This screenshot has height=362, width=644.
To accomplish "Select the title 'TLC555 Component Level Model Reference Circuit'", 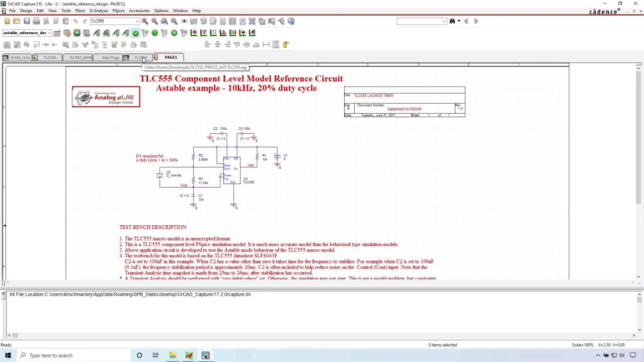I will click(x=242, y=78).
